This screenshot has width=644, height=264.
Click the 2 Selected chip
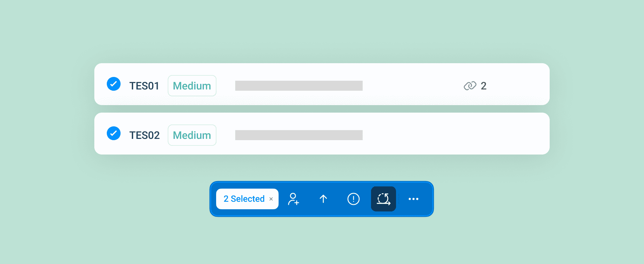(x=244, y=199)
